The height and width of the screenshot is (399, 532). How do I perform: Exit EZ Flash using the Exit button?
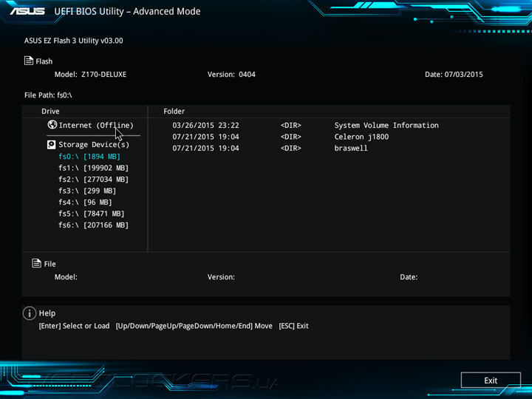[491, 381]
